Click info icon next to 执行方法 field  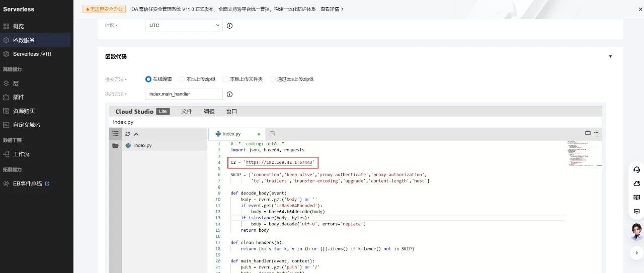(x=229, y=94)
